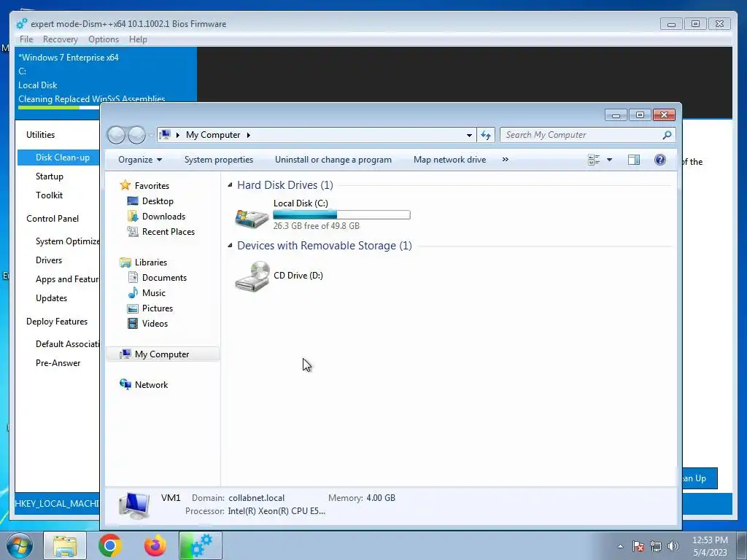This screenshot has width=747, height=560.
Task: Select Drivers in Dism++ sidebar
Action: [x=49, y=260]
